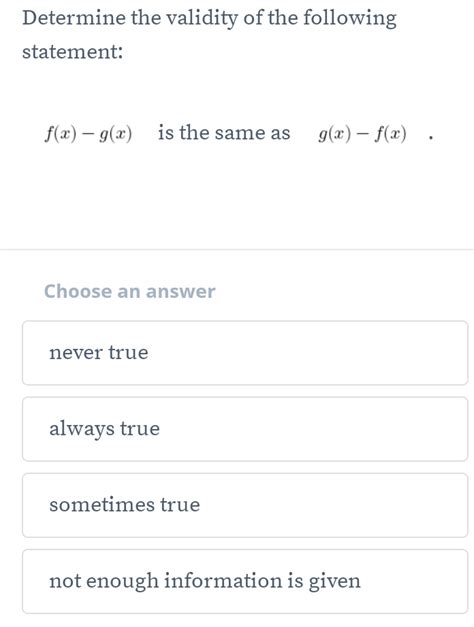
Task: Click the g(x) − f(x) expression
Action: point(362,134)
